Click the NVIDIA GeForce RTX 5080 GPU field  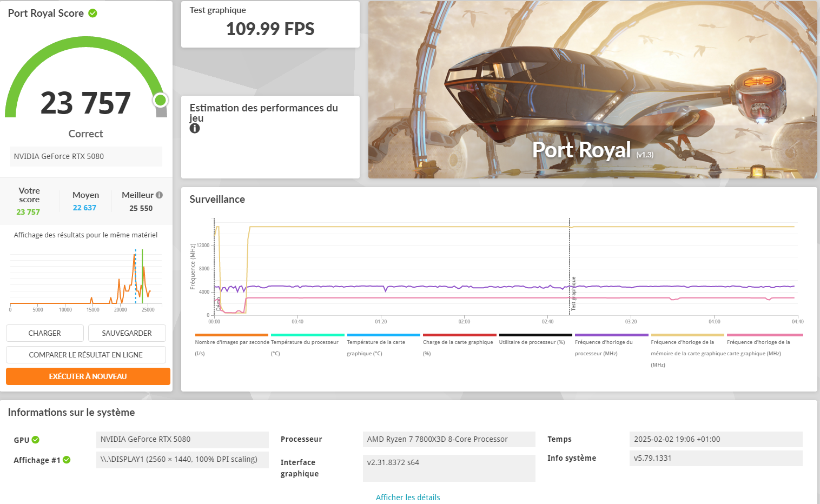[182, 440]
